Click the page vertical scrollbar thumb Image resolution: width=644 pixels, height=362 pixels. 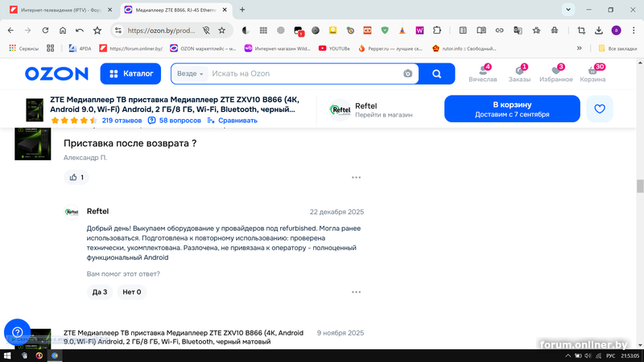pos(640,186)
